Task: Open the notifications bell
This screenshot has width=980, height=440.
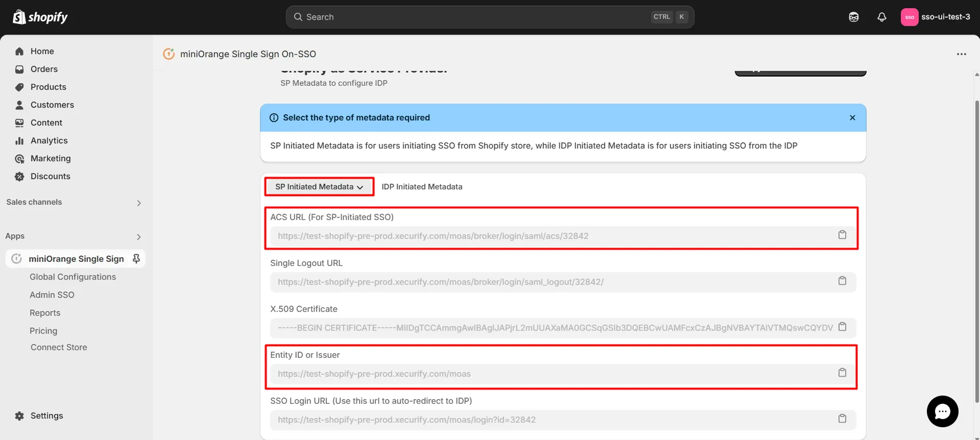Action: tap(882, 17)
